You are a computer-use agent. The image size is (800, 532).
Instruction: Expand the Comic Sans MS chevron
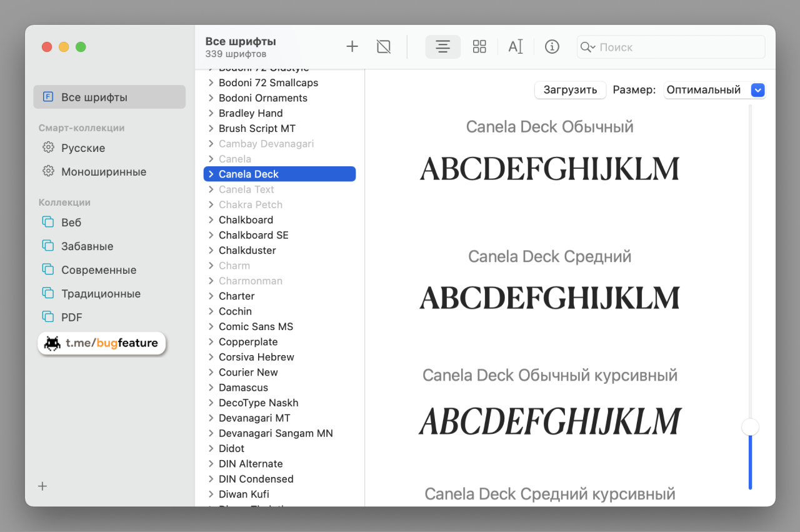click(211, 327)
